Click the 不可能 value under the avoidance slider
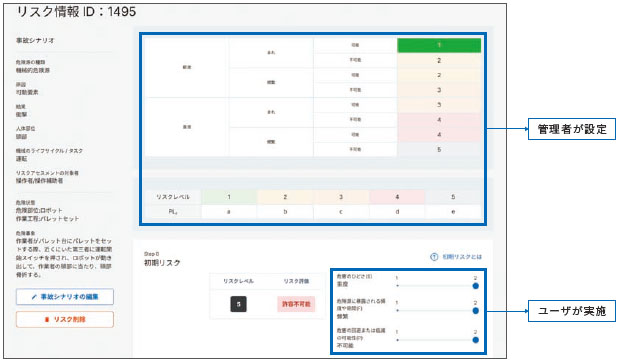 pyautogui.click(x=345, y=345)
